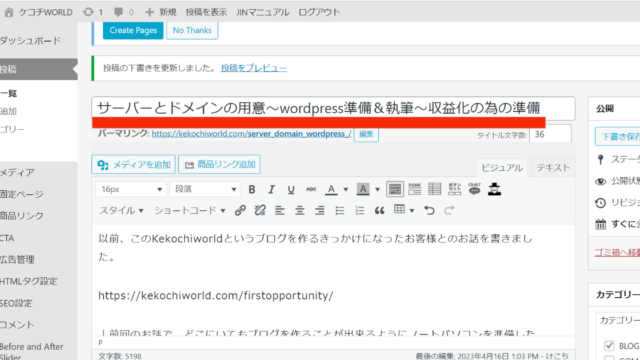
Task: Open the 投稿をプレビュー preview link
Action: point(254,68)
